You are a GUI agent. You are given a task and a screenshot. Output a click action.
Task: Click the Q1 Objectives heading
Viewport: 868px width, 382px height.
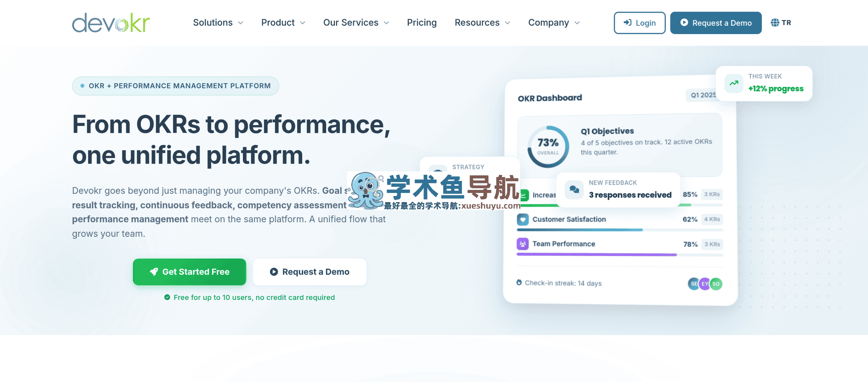coord(607,131)
